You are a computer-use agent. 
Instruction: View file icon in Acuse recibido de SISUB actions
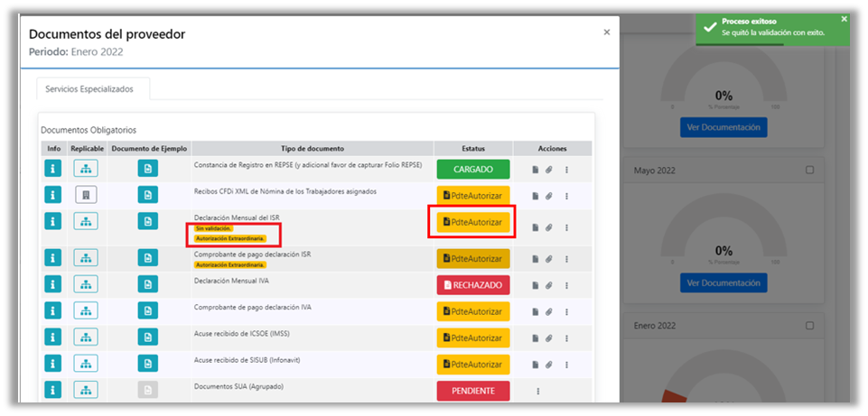pos(536,365)
